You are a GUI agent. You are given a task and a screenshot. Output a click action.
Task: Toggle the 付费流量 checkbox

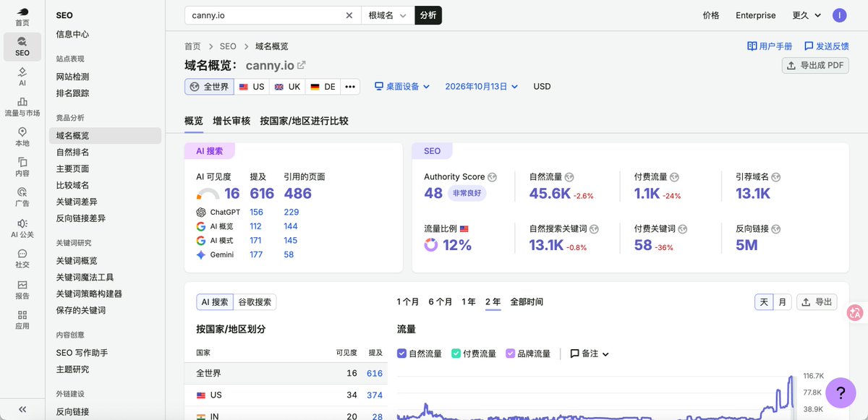456,353
